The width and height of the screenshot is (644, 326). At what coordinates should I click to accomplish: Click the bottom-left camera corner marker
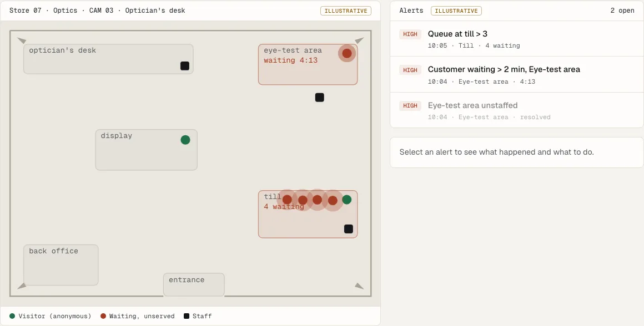coord(22,286)
